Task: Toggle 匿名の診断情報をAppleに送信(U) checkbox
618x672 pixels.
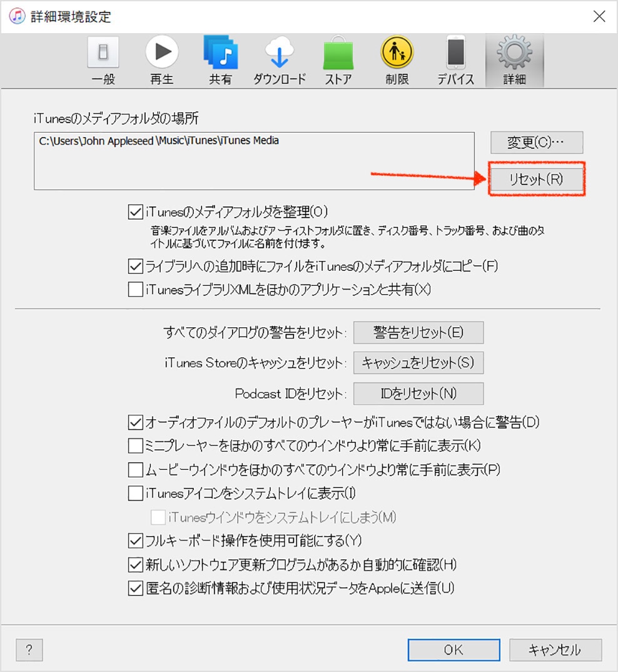Action: (136, 588)
